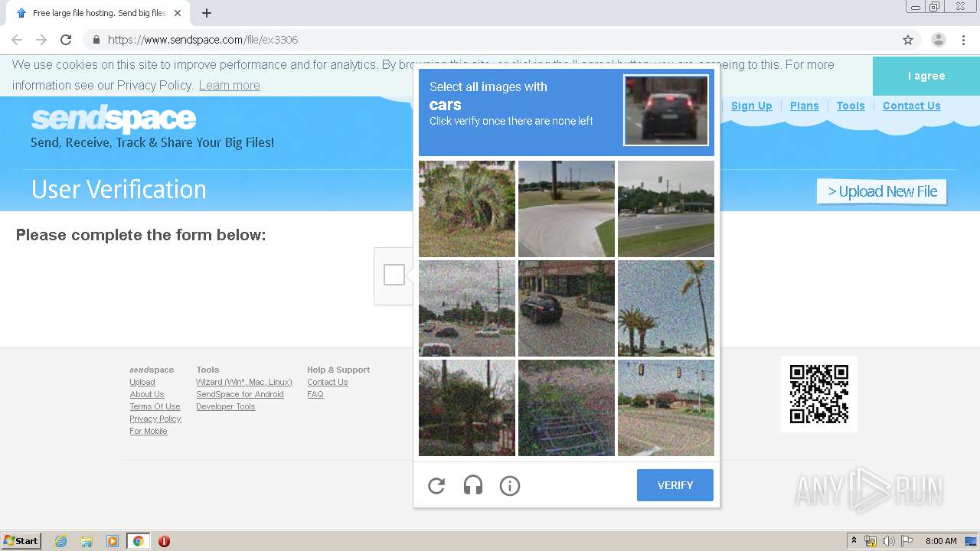Image resolution: width=980 pixels, height=551 pixels.
Task: Show hidden system tray icons
Action: pyautogui.click(x=854, y=541)
